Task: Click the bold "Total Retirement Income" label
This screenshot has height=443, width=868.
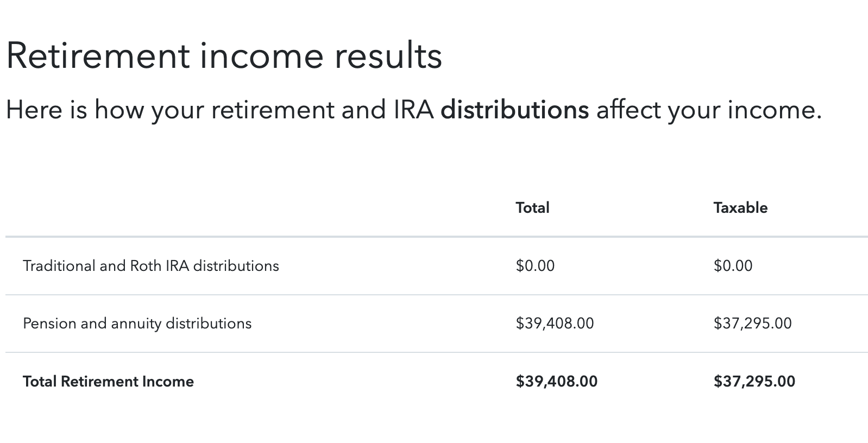Action: (108, 382)
